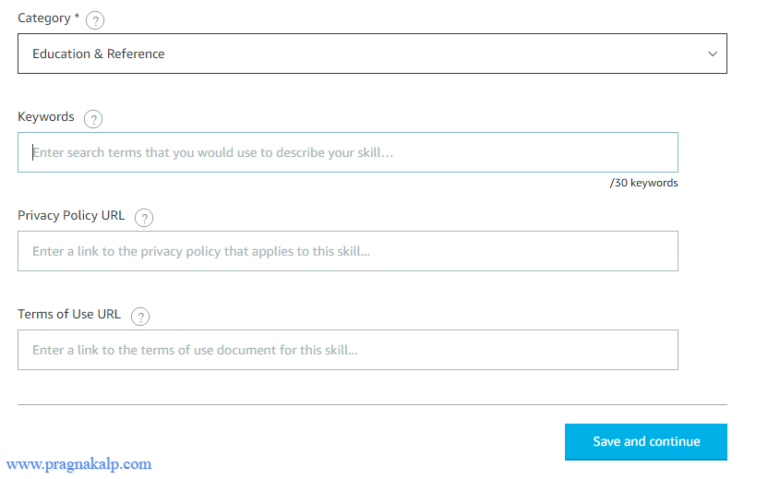Click the help icon next to Category
The height and width of the screenshot is (479, 768).
95,20
